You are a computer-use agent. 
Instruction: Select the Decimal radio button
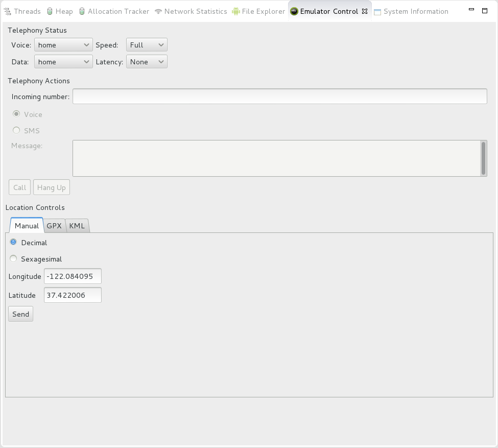[13, 242]
